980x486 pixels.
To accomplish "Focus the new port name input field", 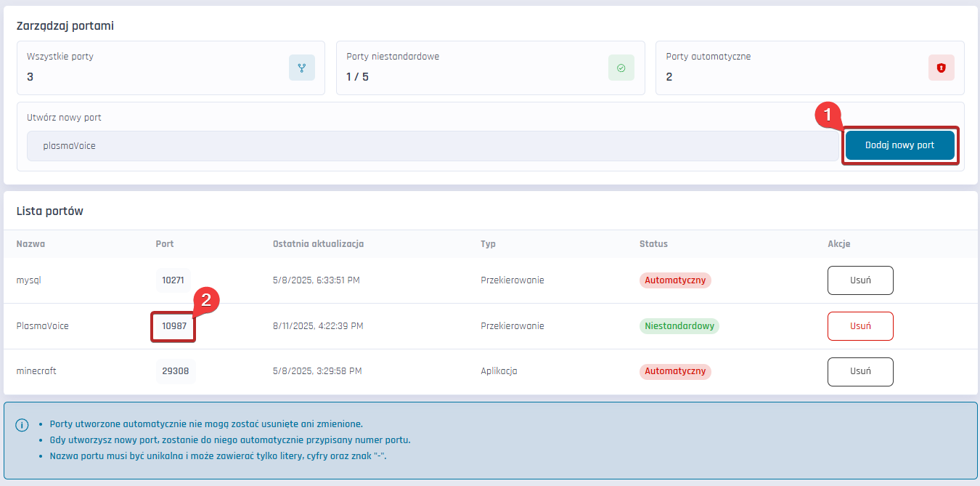I will click(432, 146).
